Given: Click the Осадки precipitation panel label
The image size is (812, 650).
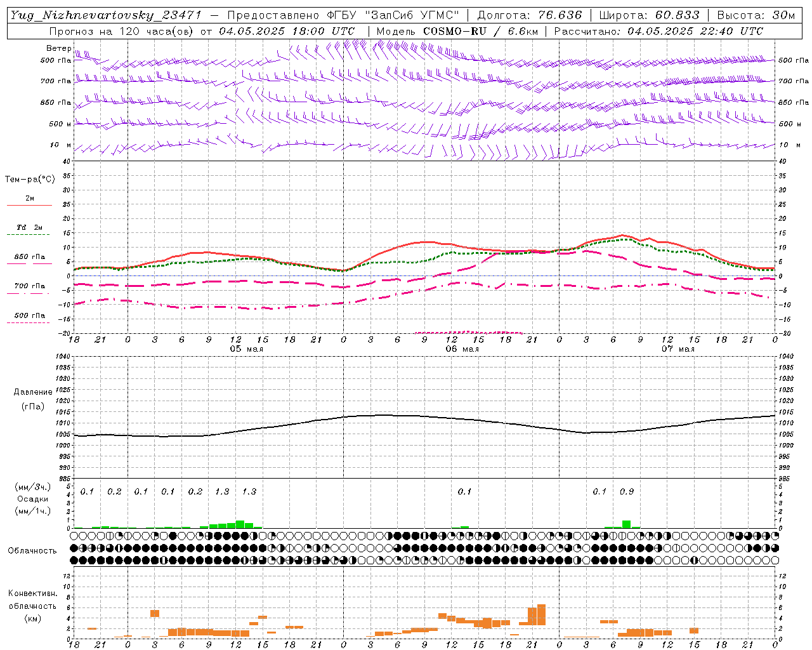Looking at the screenshot, I should [x=33, y=499].
